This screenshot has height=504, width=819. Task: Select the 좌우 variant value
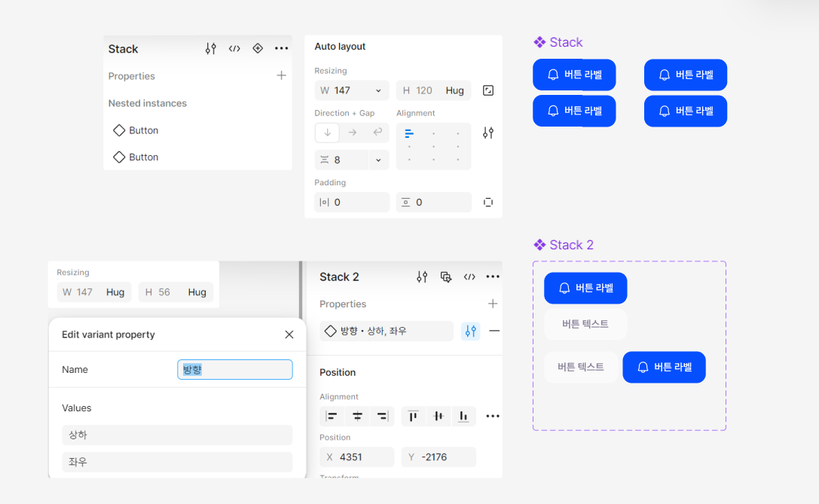pos(177,462)
